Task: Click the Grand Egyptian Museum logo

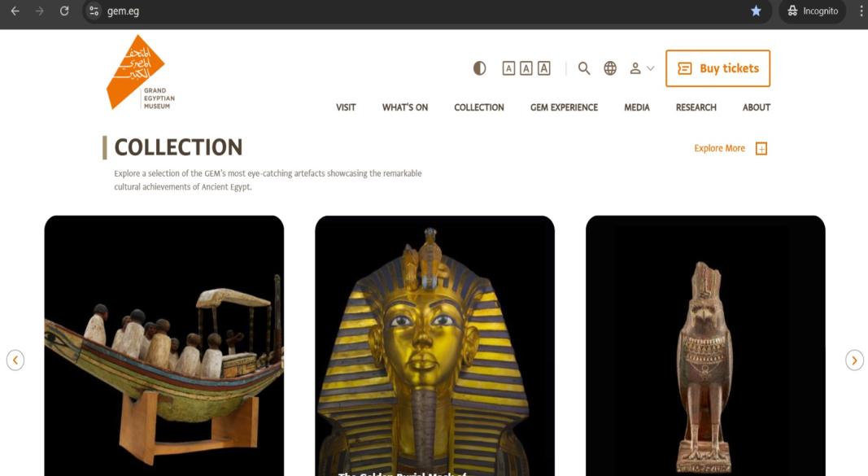Action: pyautogui.click(x=141, y=72)
